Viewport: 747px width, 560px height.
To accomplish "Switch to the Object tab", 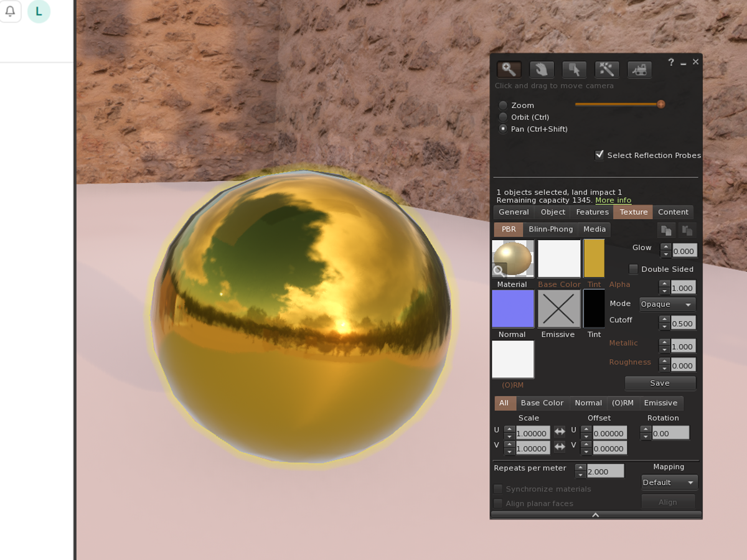I will click(553, 212).
